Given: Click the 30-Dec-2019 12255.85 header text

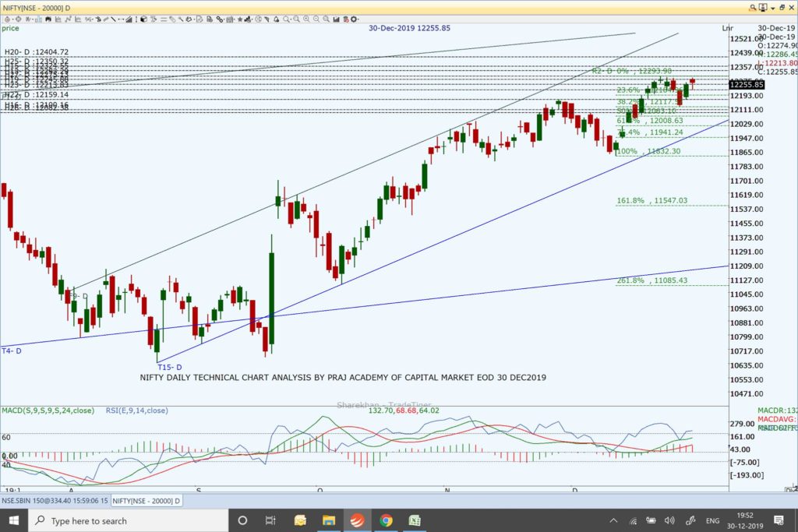Looking at the screenshot, I should 409,28.
